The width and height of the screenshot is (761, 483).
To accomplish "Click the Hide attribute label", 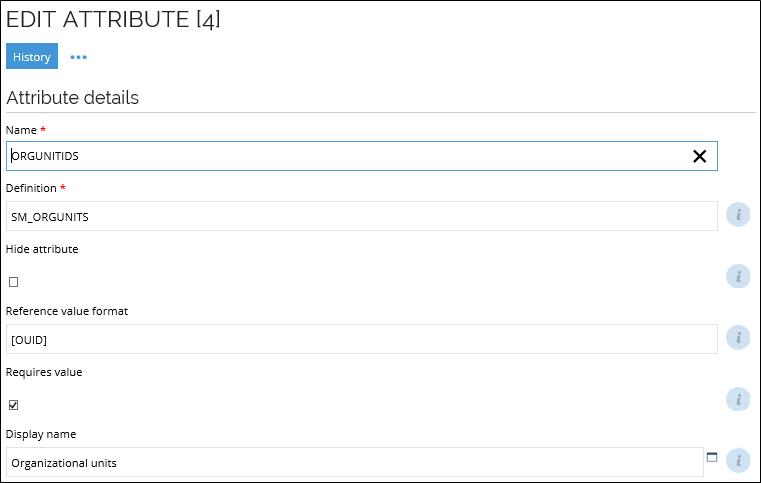I will 42,249.
